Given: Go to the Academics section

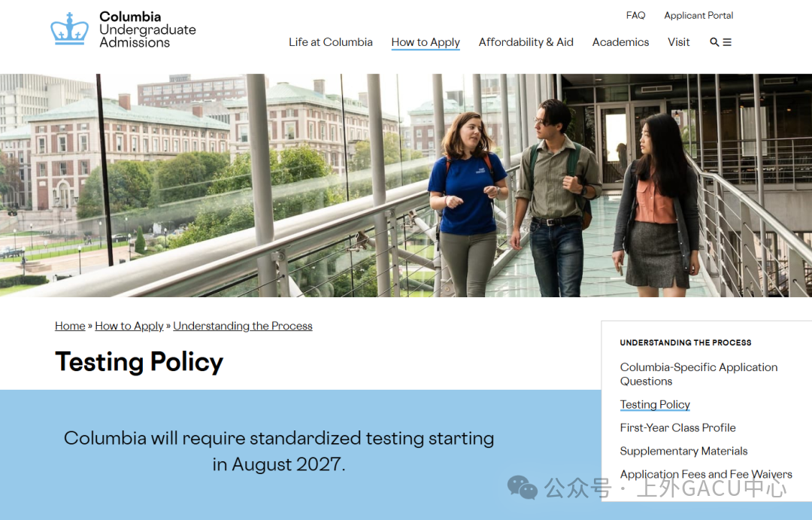Looking at the screenshot, I should click(620, 42).
